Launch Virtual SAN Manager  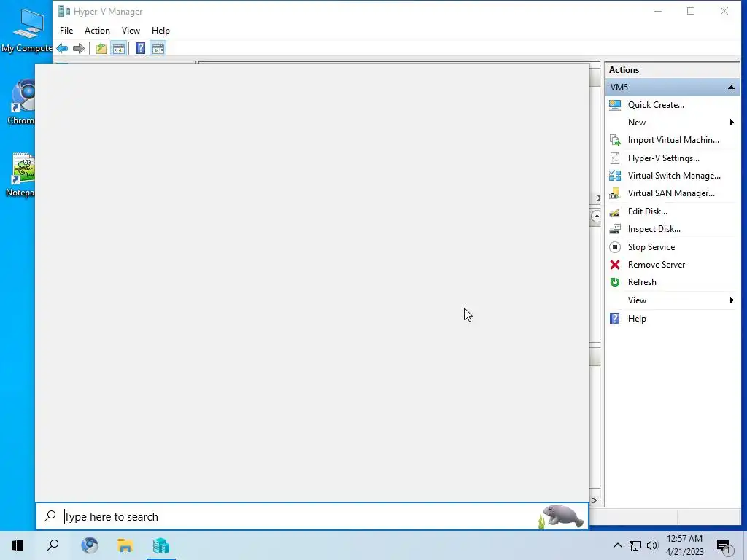(671, 193)
